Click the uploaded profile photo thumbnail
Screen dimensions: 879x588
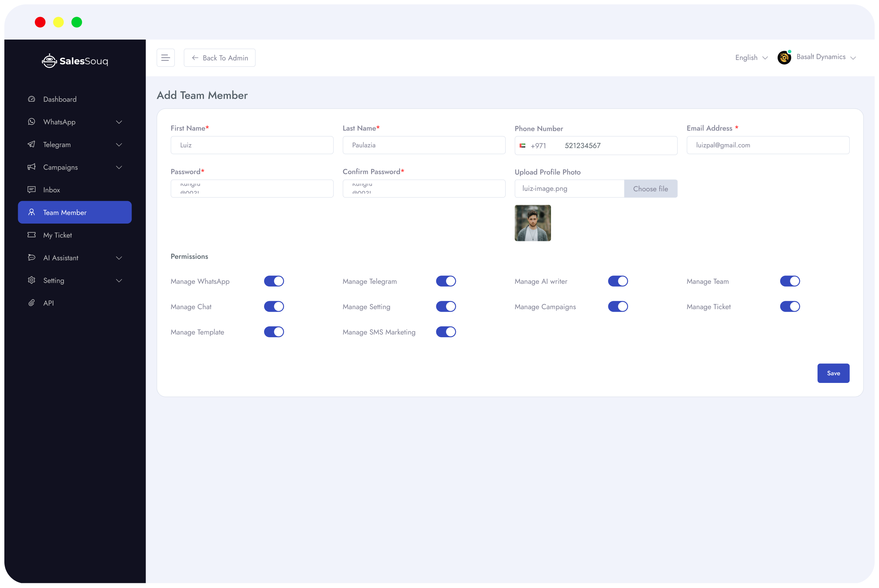point(532,223)
